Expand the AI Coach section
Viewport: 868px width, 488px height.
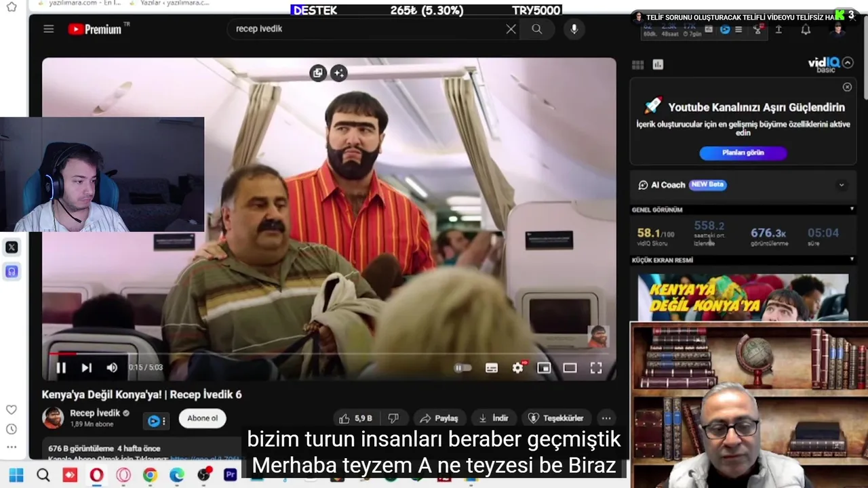(x=842, y=185)
